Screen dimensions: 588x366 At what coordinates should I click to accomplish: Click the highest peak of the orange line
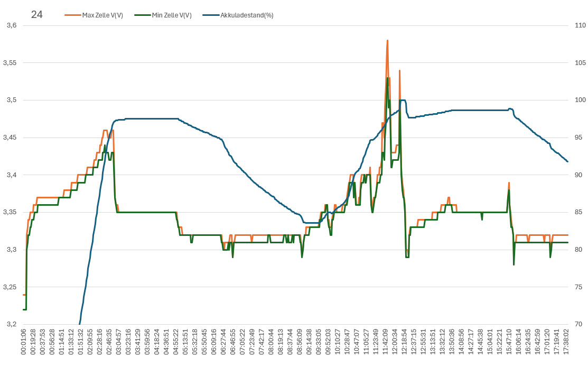(x=387, y=41)
